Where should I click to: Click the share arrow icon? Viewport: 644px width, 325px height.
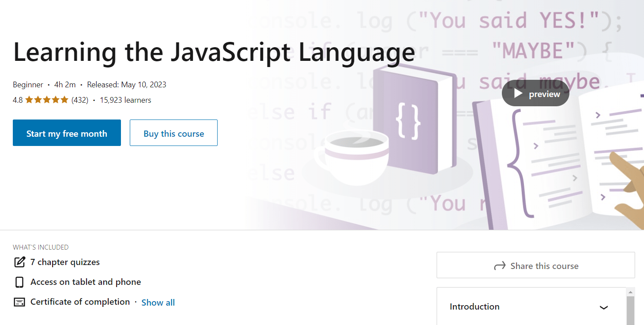pyautogui.click(x=499, y=265)
